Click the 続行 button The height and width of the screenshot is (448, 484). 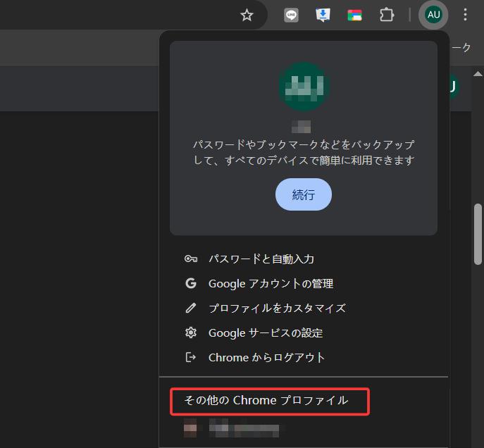pyautogui.click(x=304, y=194)
